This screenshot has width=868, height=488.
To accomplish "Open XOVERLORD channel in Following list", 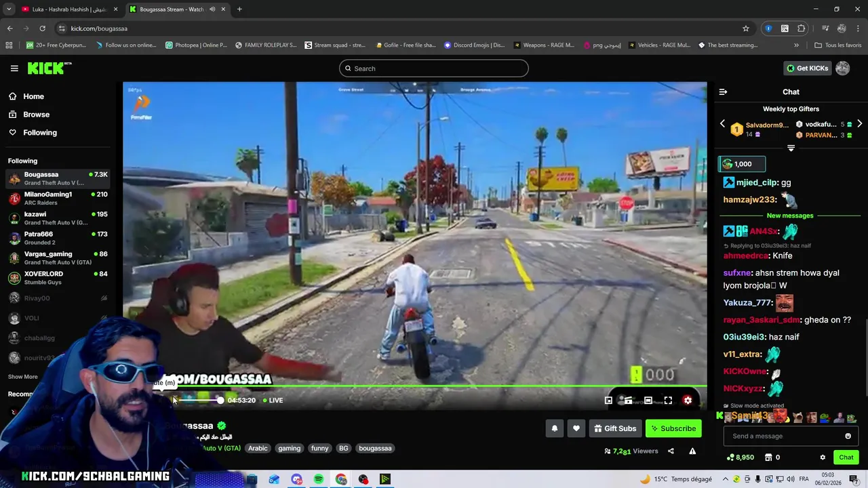I will point(58,278).
